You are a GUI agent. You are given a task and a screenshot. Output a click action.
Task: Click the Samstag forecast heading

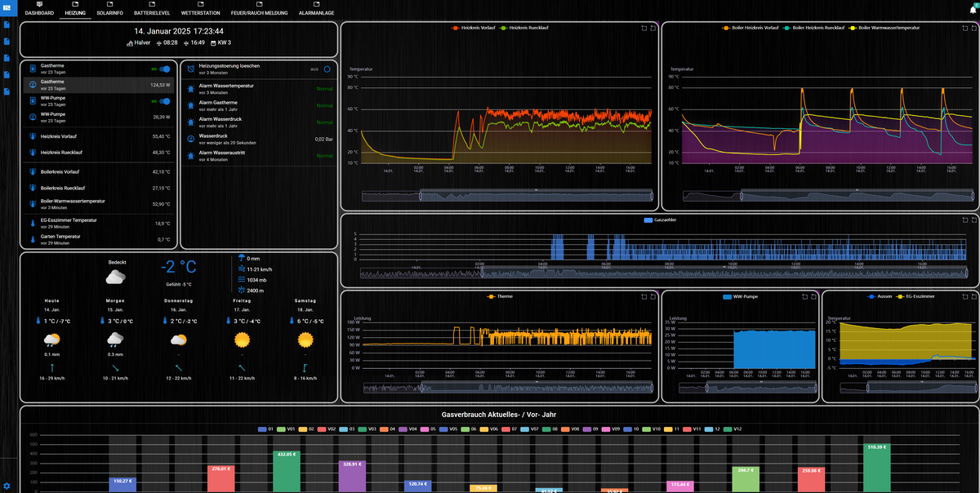305,300
